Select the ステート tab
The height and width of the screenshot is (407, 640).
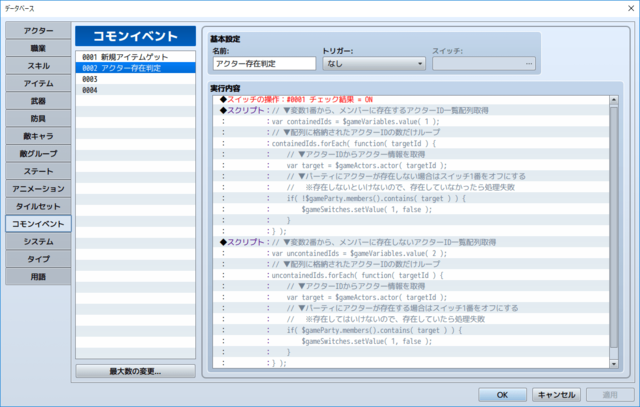[38, 171]
